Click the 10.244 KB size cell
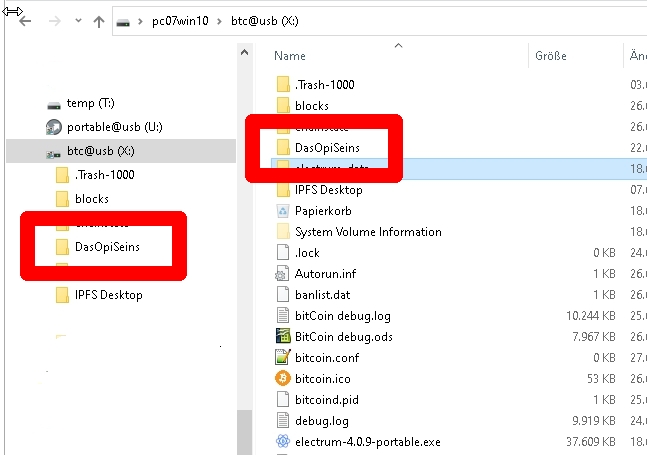 590,316
